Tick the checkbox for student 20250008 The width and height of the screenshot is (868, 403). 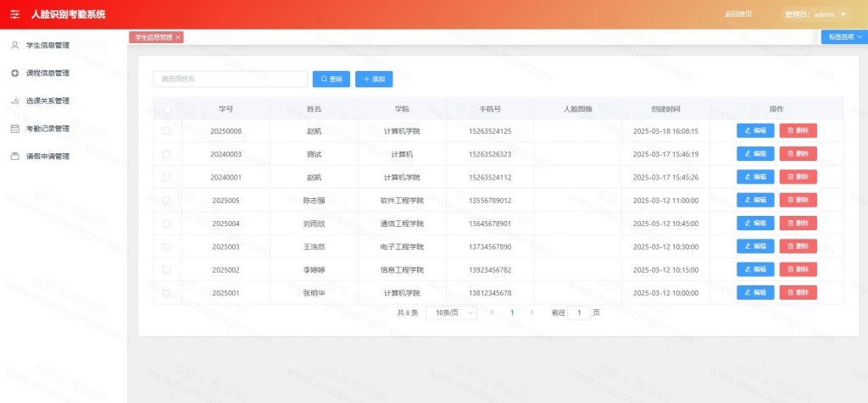tap(167, 131)
